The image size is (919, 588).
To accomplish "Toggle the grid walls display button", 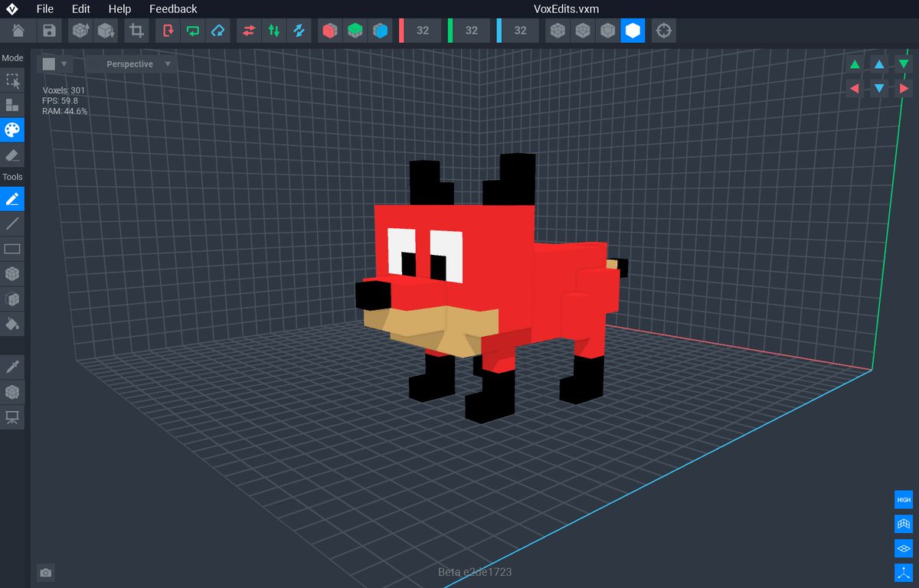I will (904, 524).
